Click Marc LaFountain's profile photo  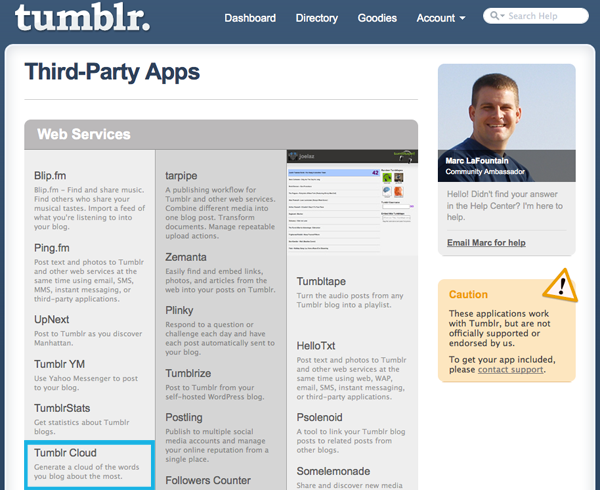tap(507, 123)
